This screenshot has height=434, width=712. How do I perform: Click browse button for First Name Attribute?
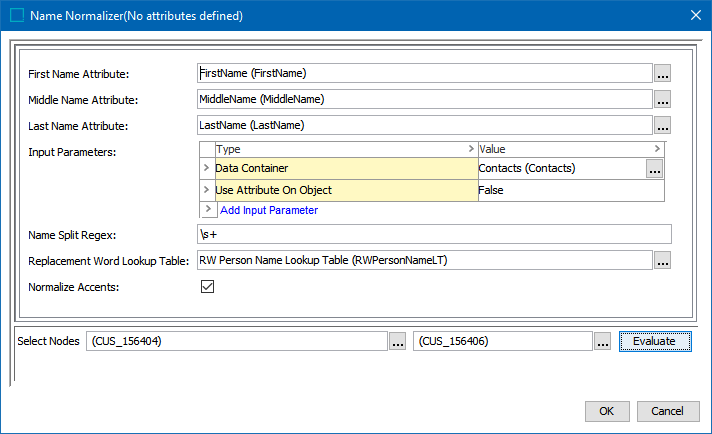[662, 73]
